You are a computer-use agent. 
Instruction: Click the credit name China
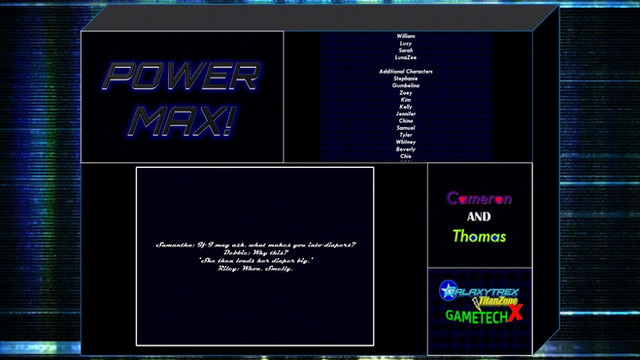(x=406, y=121)
